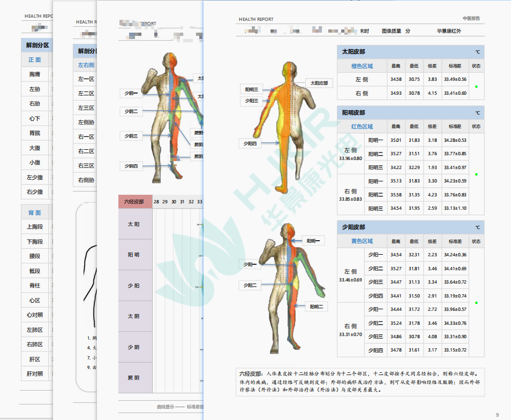
Task: Click the 厥阴 row in the six-meridian chart
Action: 134,378
